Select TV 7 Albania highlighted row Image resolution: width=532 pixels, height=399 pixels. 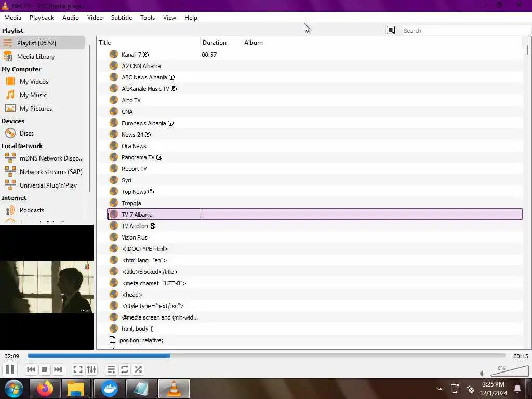[314, 214]
